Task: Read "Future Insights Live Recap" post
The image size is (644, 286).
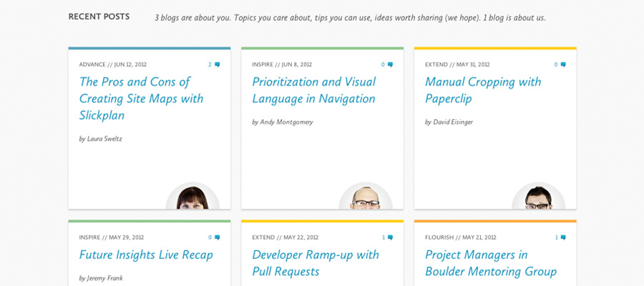Action: tap(146, 255)
